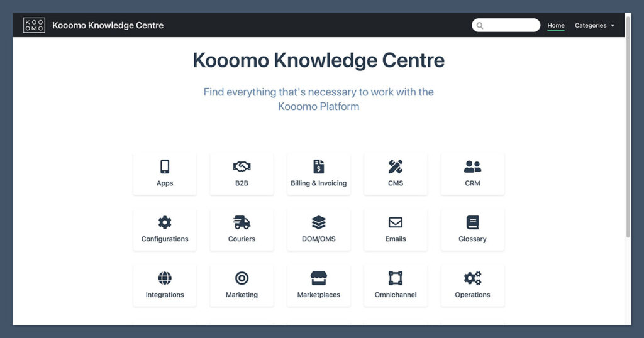The height and width of the screenshot is (338, 644).
Task: Go to the Home nav item
Action: point(556,25)
